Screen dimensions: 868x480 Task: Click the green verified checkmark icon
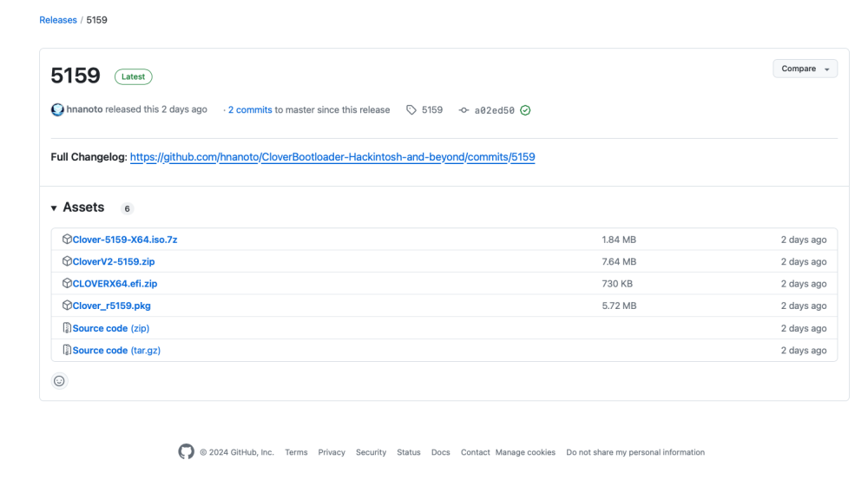(x=525, y=110)
